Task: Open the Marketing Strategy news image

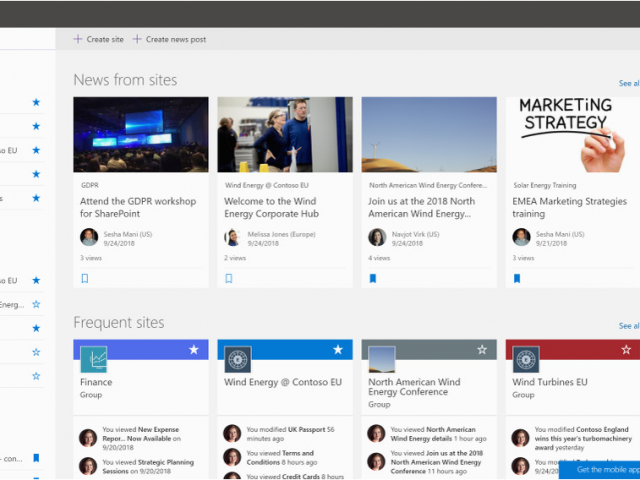Action: [573, 134]
